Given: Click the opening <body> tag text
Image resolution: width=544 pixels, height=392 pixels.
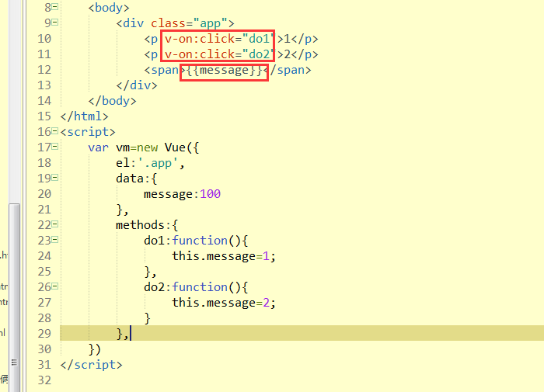Looking at the screenshot, I should pyautogui.click(x=109, y=8).
